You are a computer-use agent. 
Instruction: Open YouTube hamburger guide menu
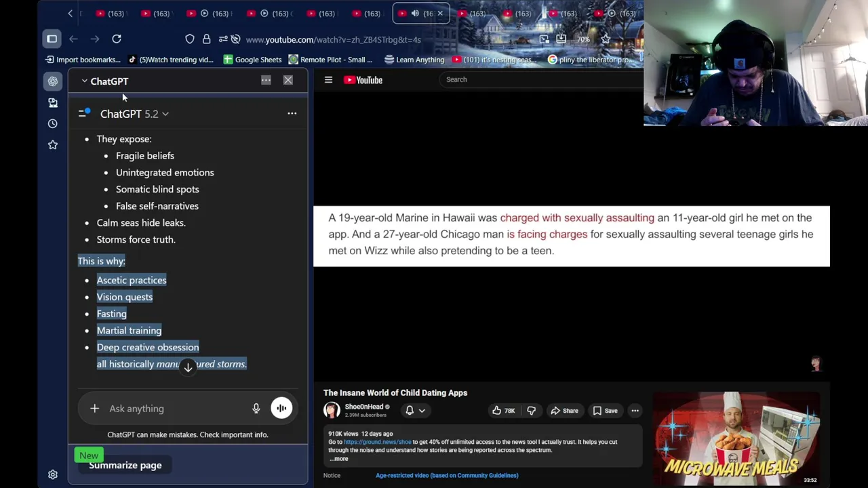(x=328, y=80)
